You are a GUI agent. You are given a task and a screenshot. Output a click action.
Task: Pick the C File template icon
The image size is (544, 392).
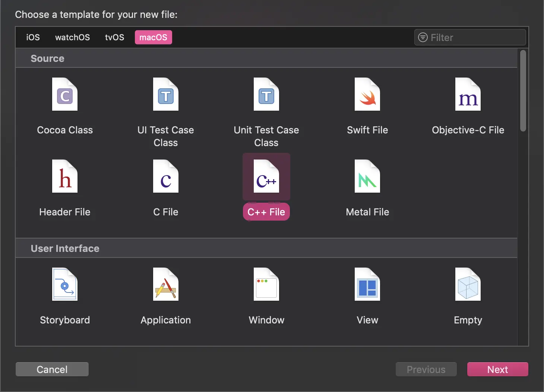tap(166, 176)
